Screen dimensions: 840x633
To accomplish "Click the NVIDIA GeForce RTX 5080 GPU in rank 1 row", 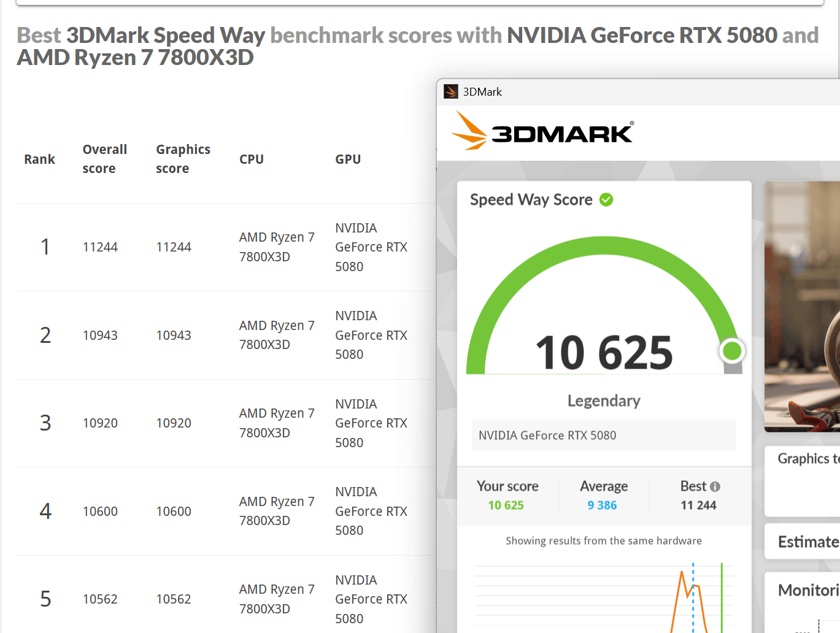I will click(371, 247).
